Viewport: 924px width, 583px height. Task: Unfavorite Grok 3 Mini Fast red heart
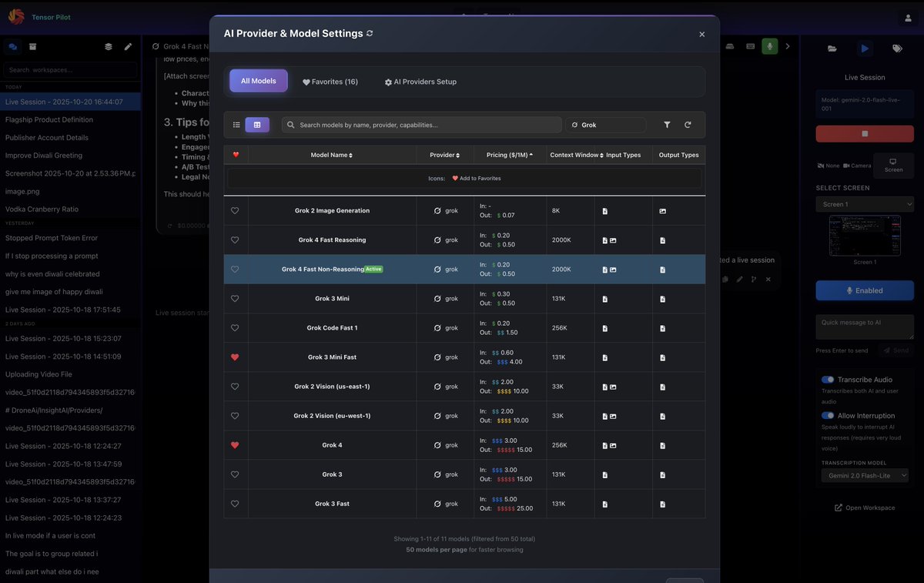coord(235,357)
